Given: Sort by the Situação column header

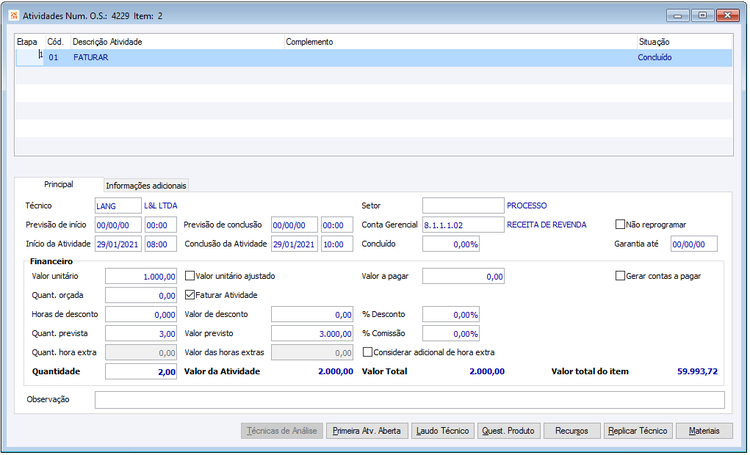Looking at the screenshot, I should (x=654, y=42).
